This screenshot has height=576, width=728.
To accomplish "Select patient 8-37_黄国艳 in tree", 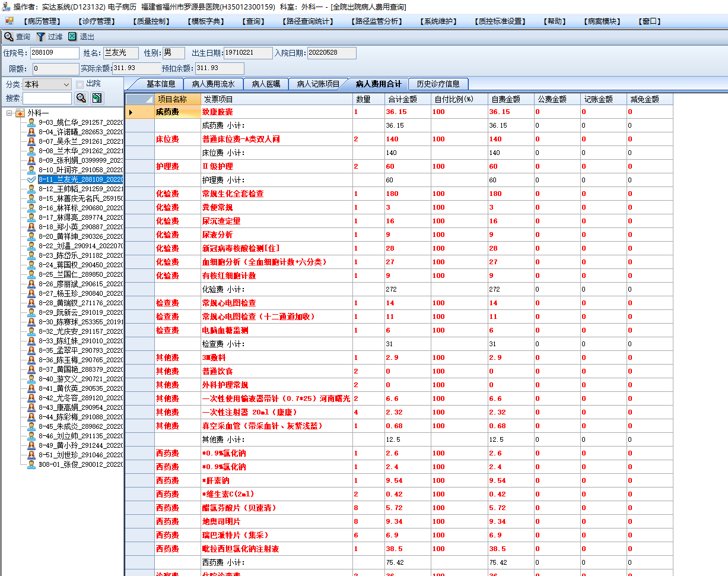I will click(x=81, y=369).
